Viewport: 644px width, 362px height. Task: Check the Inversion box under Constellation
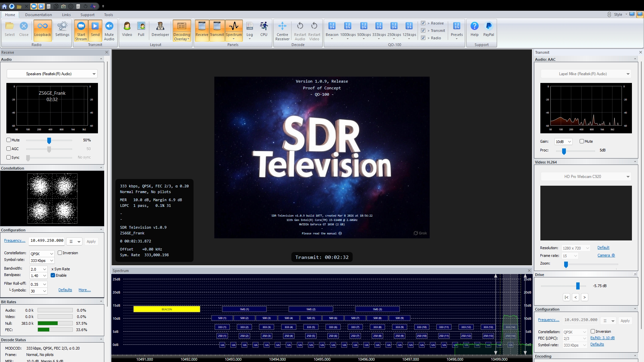[60, 253]
